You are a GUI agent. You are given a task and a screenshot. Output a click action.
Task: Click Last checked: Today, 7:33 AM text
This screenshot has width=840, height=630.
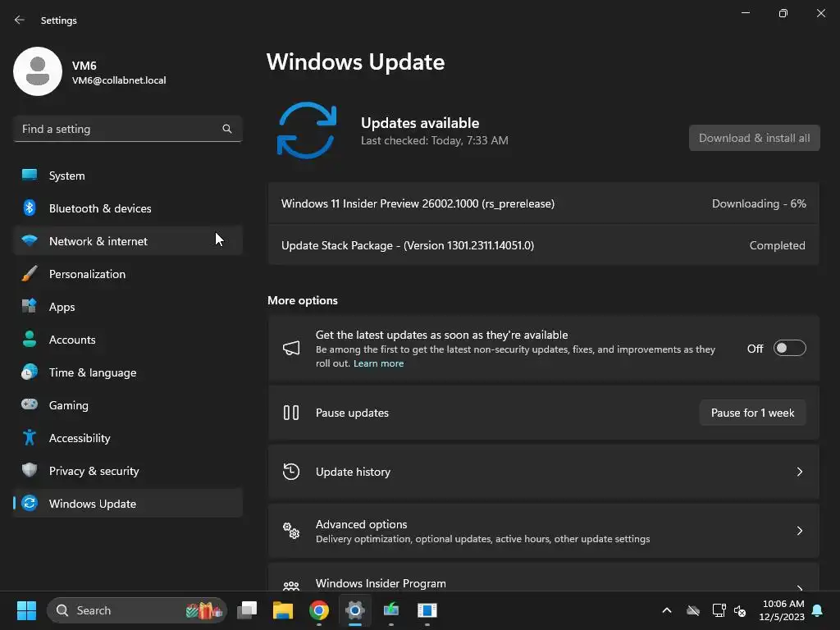(435, 140)
